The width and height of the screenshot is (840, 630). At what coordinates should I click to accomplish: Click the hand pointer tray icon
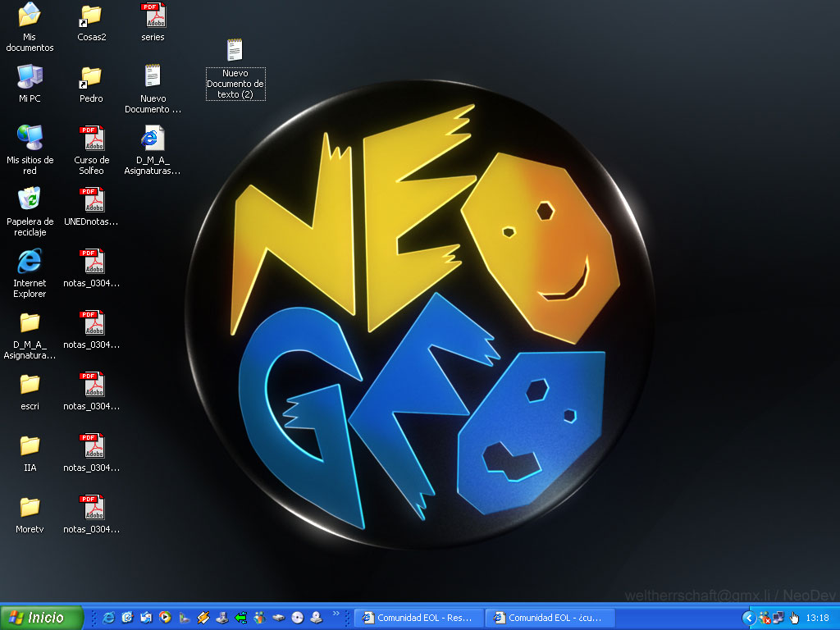point(794,618)
